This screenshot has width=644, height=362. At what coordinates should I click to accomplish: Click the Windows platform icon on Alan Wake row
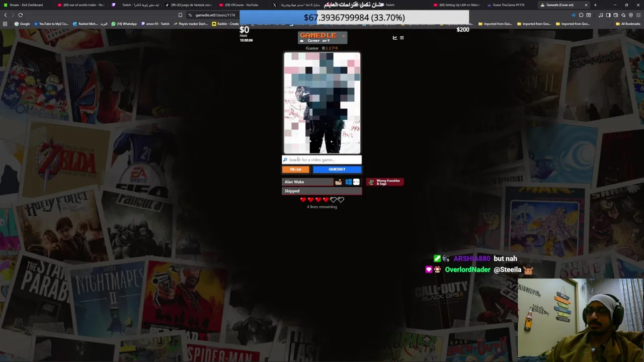[x=349, y=182]
